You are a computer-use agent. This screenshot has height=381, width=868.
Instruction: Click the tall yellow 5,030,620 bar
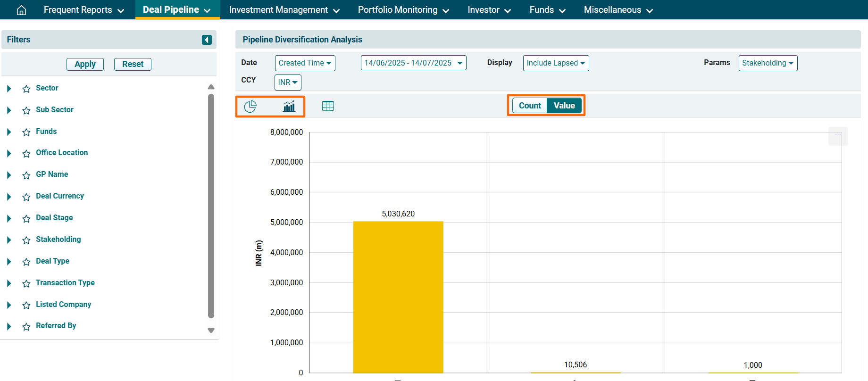tap(398, 297)
